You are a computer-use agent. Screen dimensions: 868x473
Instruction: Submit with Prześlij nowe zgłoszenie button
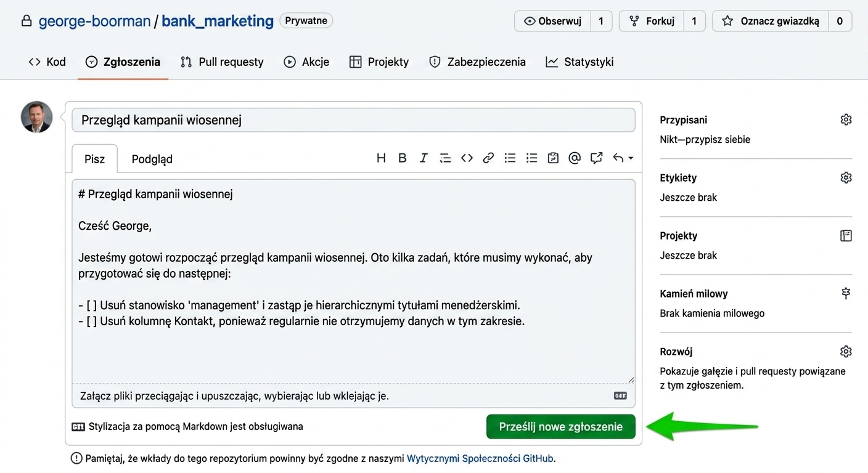pyautogui.click(x=561, y=426)
